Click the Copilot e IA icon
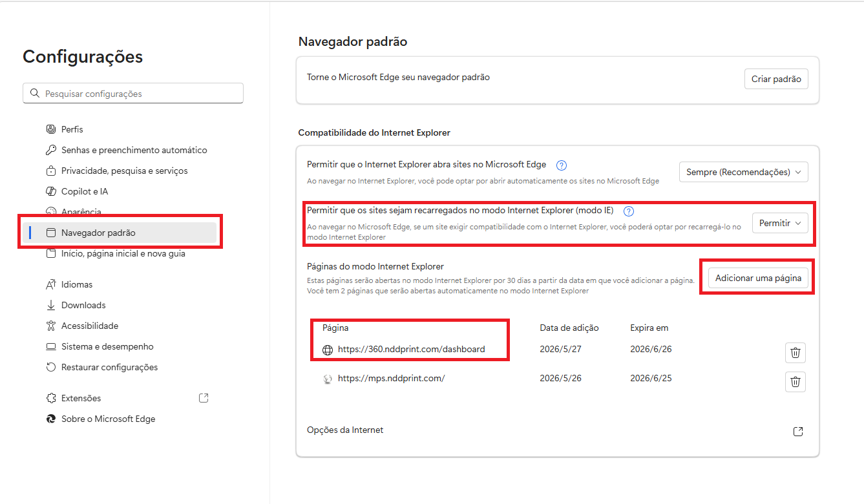The height and width of the screenshot is (504, 864). point(51,191)
